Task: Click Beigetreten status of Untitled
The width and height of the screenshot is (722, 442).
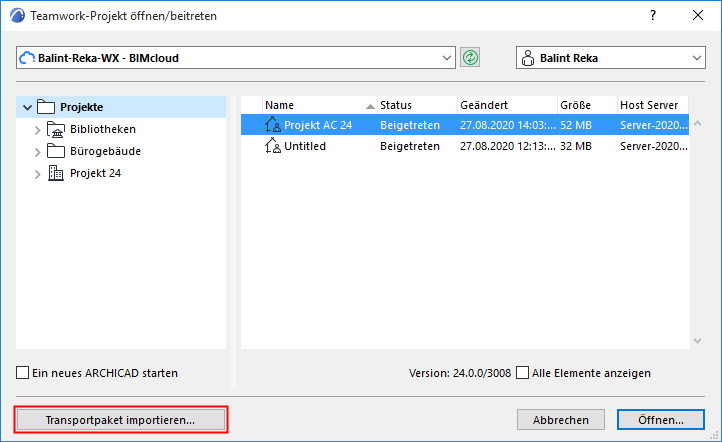Action: point(410,146)
